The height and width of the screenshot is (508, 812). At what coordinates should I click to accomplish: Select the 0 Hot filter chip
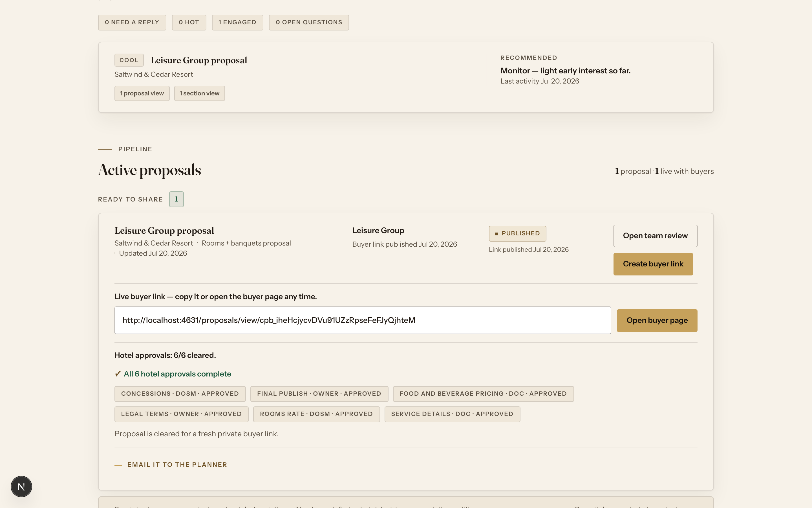(189, 23)
